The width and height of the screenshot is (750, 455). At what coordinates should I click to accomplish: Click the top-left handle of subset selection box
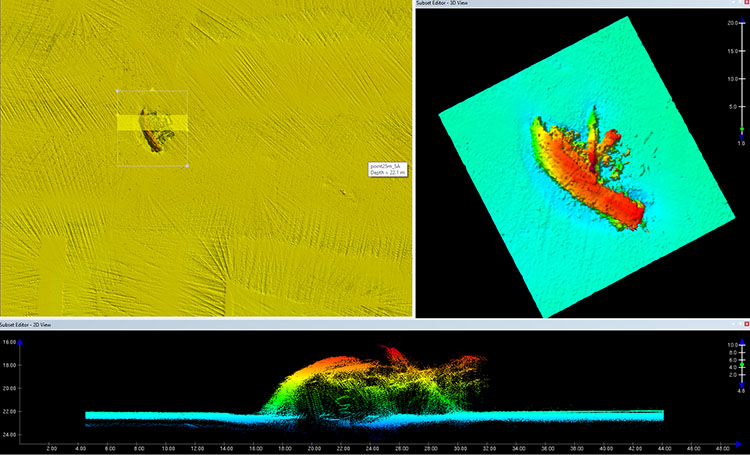(118, 90)
